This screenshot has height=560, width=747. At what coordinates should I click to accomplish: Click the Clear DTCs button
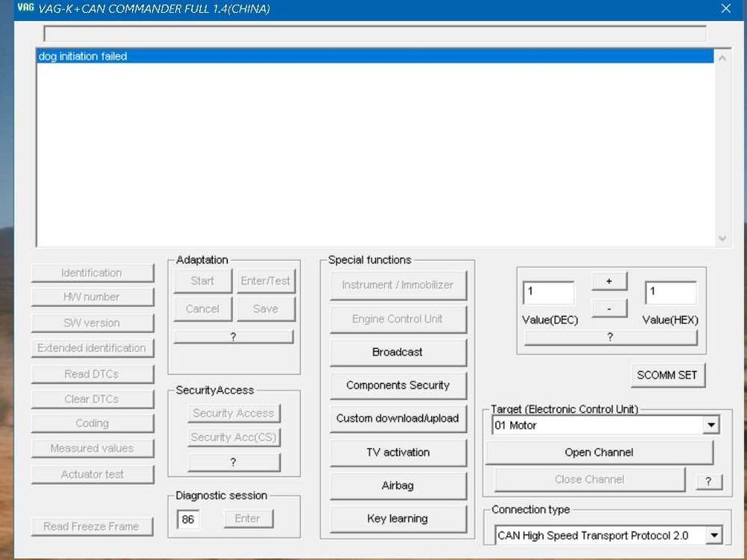point(93,399)
